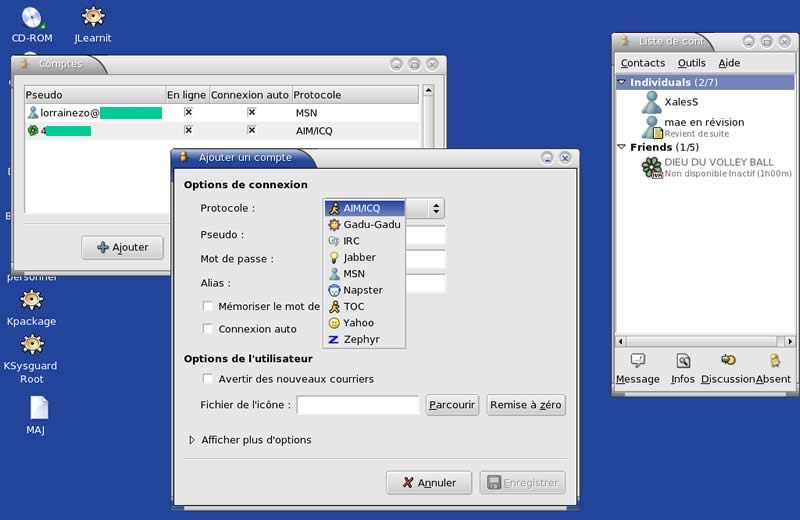Click the Protocole combo box arrows
Viewport: 800px width, 520px height.
436,208
